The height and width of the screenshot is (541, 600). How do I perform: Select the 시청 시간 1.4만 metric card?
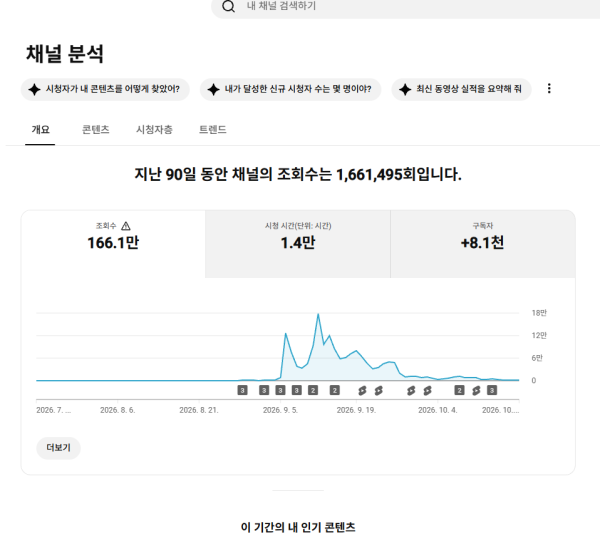coord(298,244)
